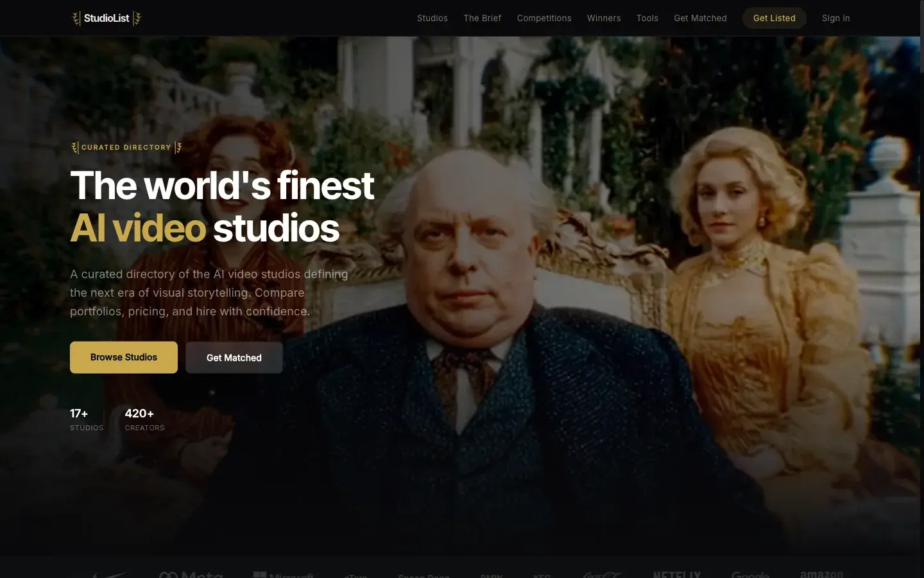Click the Microsoft logo
This screenshot has height=578, width=924.
(284, 575)
